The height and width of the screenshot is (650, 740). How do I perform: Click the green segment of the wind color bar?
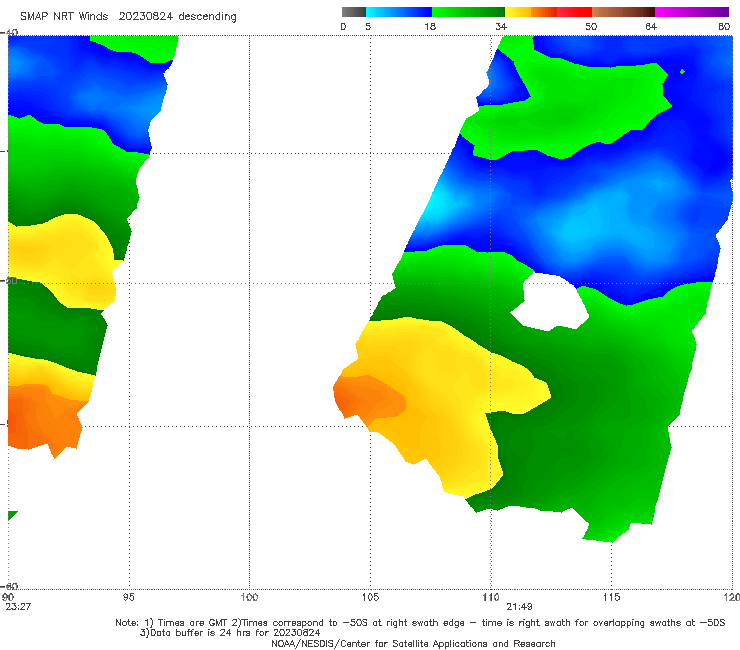[469, 12]
